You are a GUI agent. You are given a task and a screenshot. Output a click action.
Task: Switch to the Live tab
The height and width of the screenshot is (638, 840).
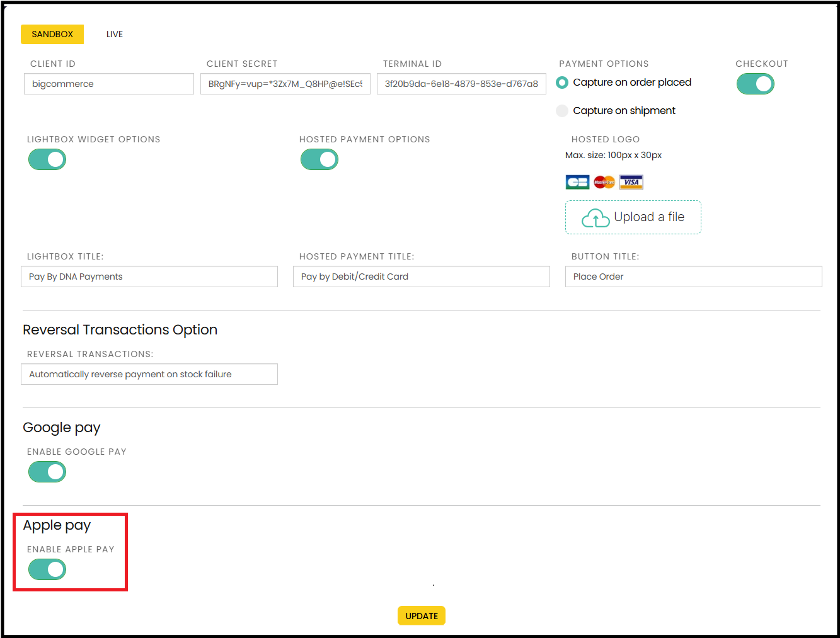115,34
